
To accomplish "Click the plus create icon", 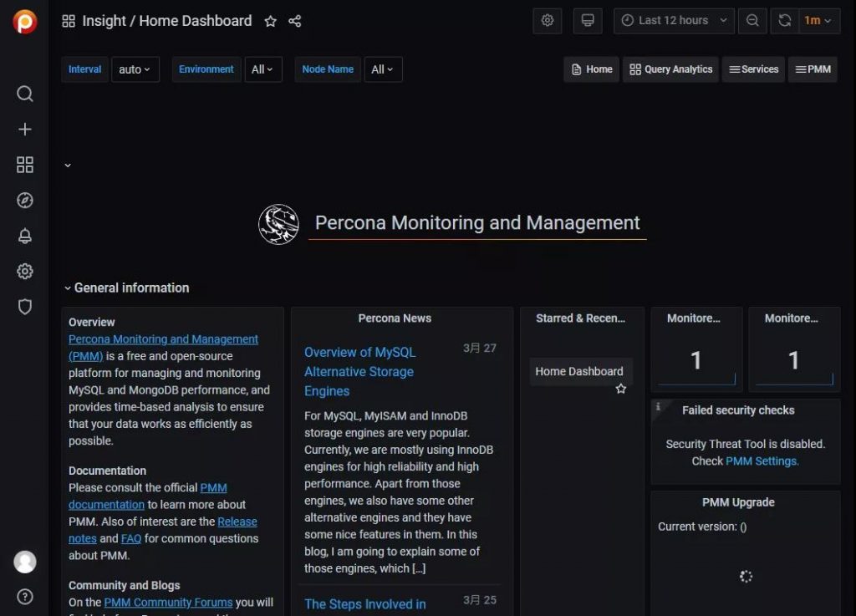I will click(x=24, y=130).
